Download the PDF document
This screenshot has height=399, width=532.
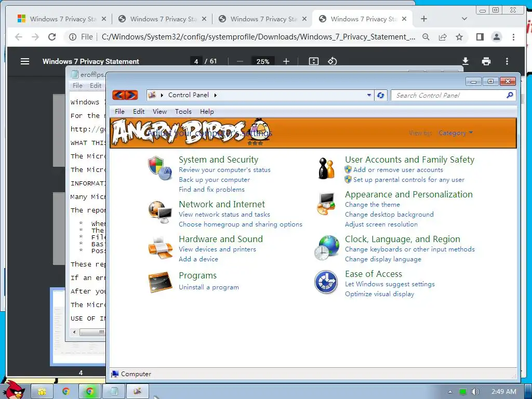(x=465, y=61)
